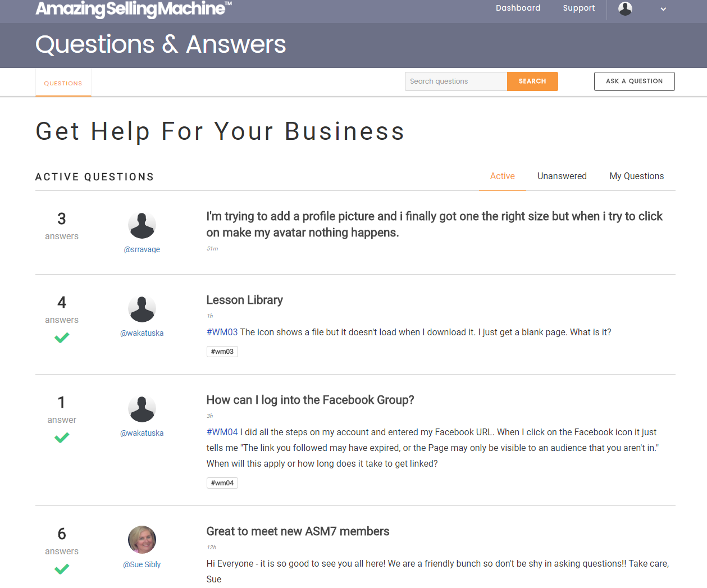The image size is (707, 588).
Task: Open @wakatuska link beside Facebook Group question
Action: (x=142, y=433)
